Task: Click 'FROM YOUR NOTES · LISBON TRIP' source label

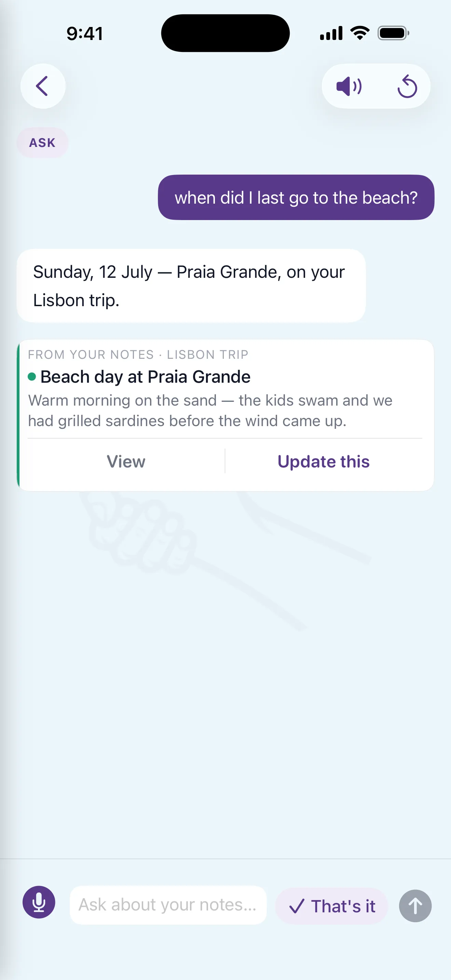Action: pyautogui.click(x=138, y=355)
